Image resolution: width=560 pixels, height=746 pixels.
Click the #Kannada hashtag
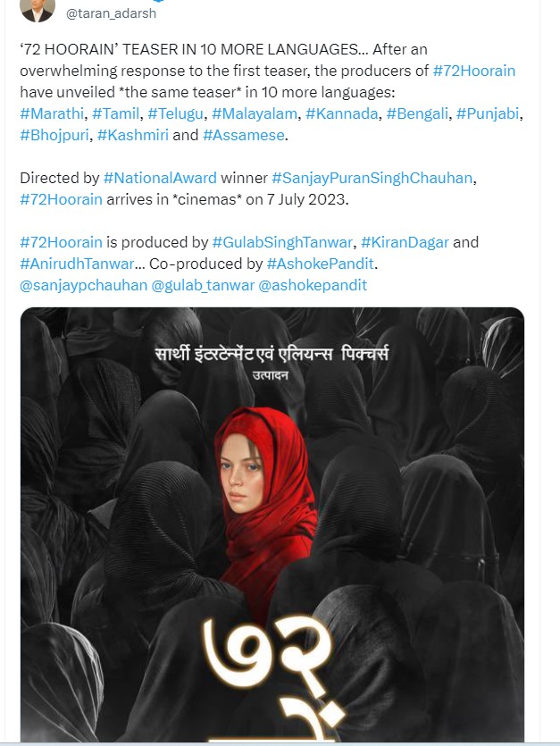point(341,113)
